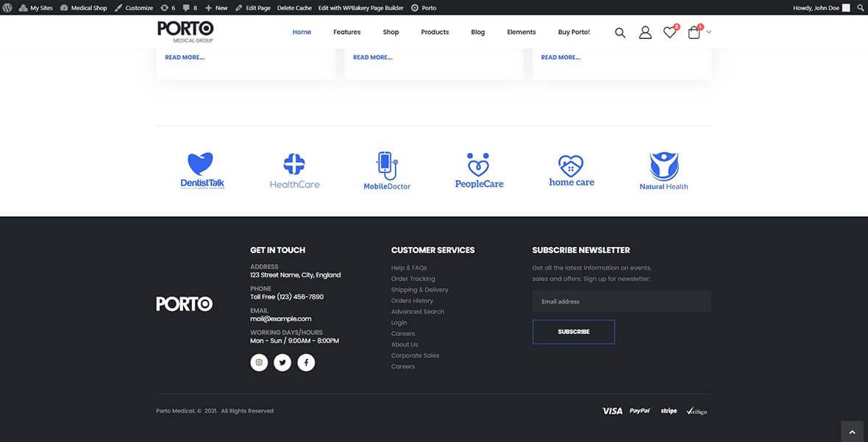Go to the Shop menu item
The height and width of the screenshot is (442, 868).
[391, 32]
